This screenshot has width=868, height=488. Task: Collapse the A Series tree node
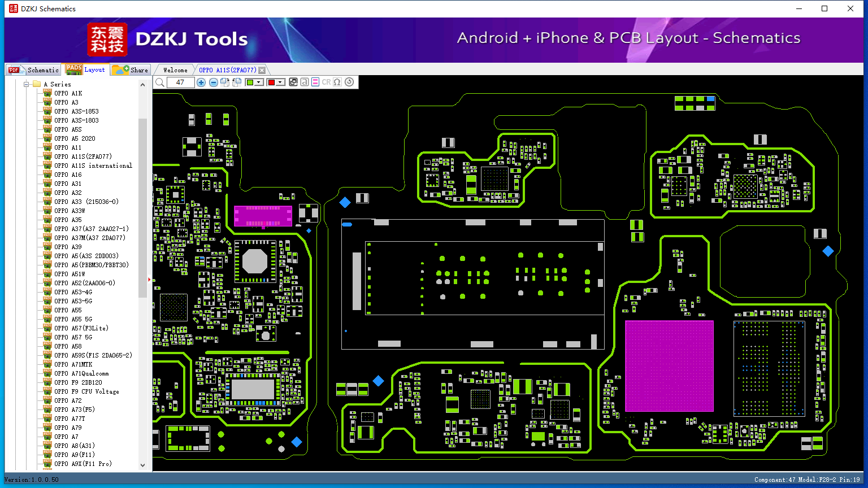[x=26, y=84]
